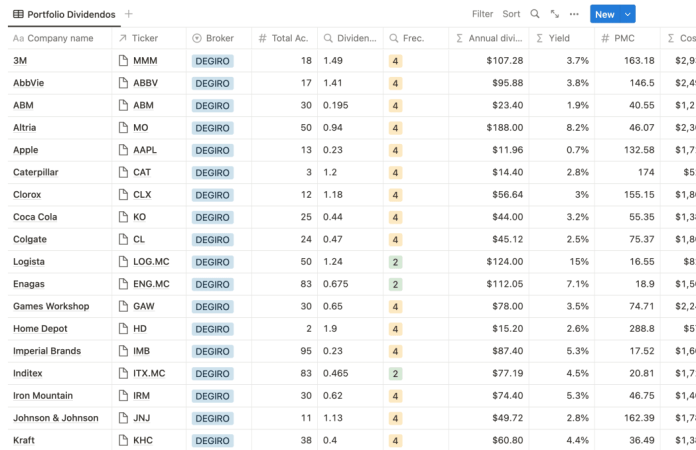Open full page expand arrows icon

pyautogui.click(x=555, y=14)
